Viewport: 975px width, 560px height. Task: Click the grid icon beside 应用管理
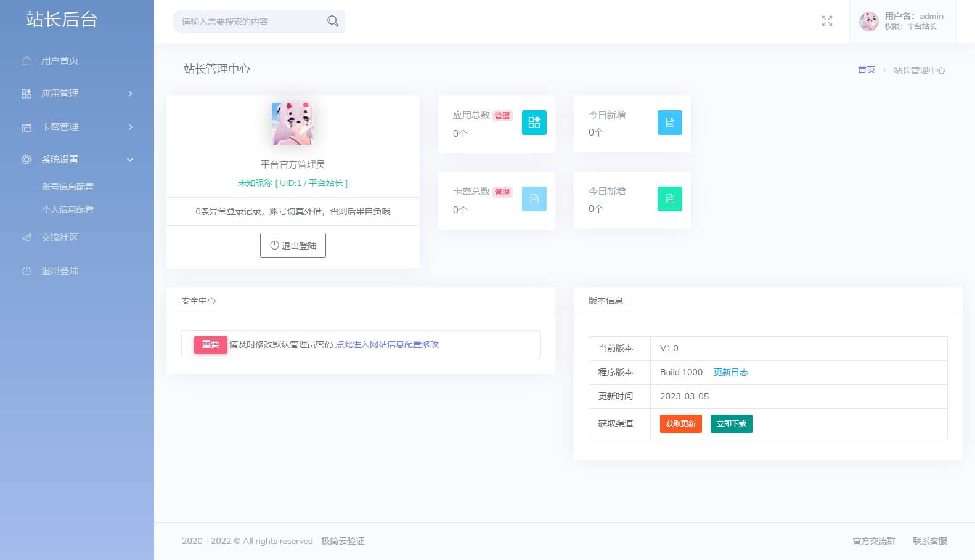click(27, 94)
